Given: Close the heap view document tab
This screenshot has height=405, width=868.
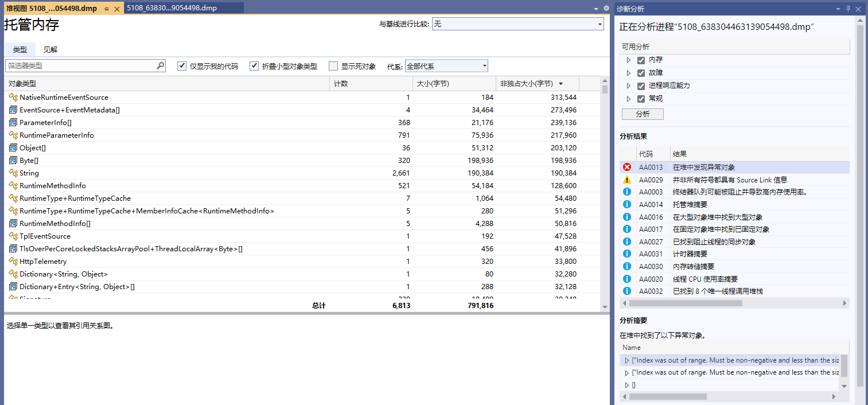Looking at the screenshot, I should pos(117,9).
